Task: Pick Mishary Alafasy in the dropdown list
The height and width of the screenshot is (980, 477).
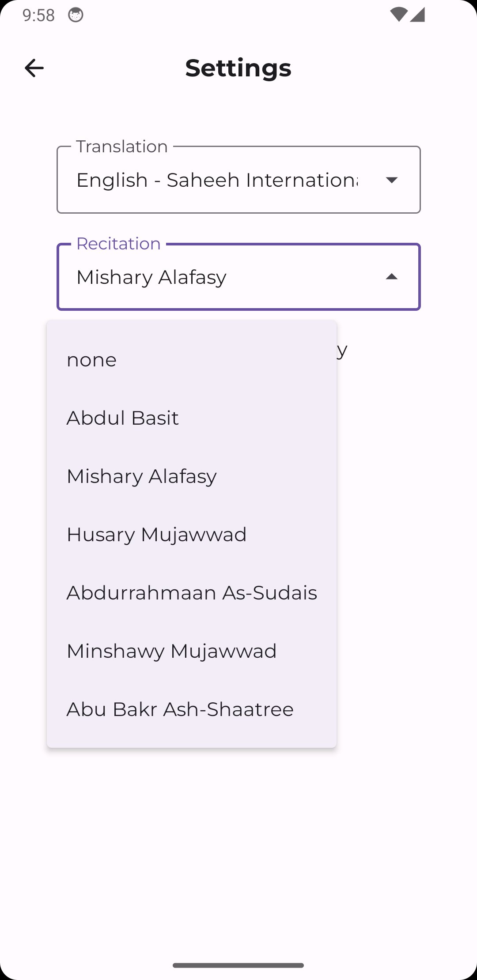Action: [192, 476]
